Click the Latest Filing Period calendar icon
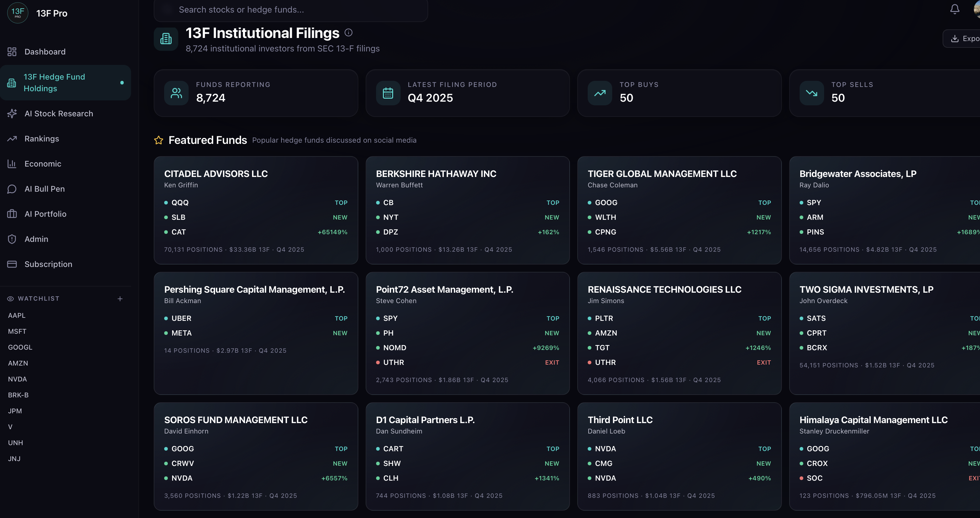The height and width of the screenshot is (518, 980). click(388, 93)
